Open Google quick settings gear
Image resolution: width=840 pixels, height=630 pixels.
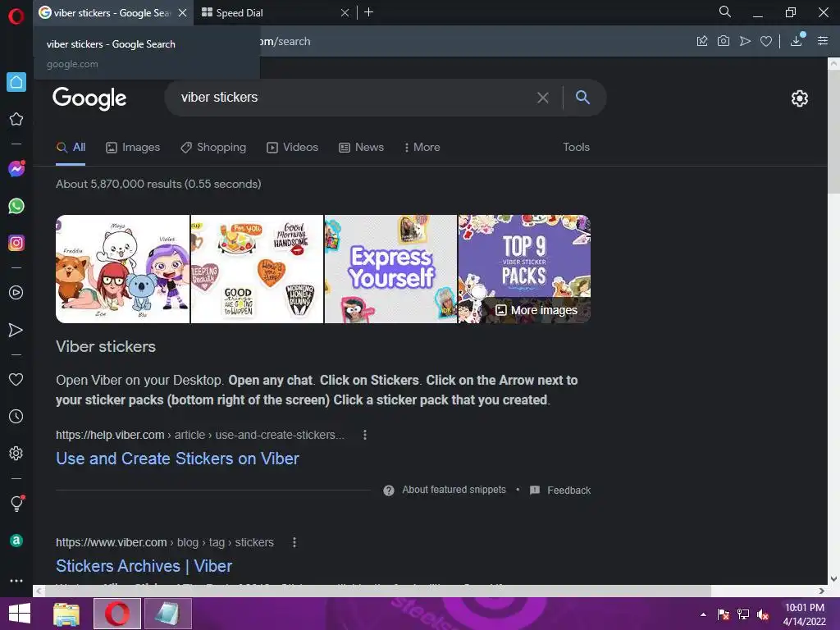(x=799, y=98)
